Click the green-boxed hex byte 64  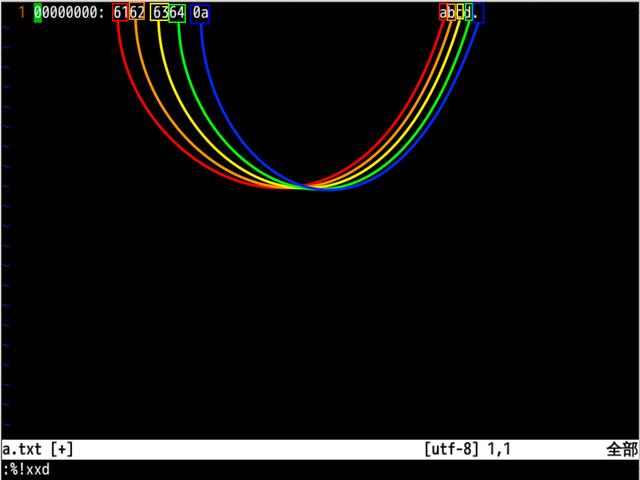point(177,13)
